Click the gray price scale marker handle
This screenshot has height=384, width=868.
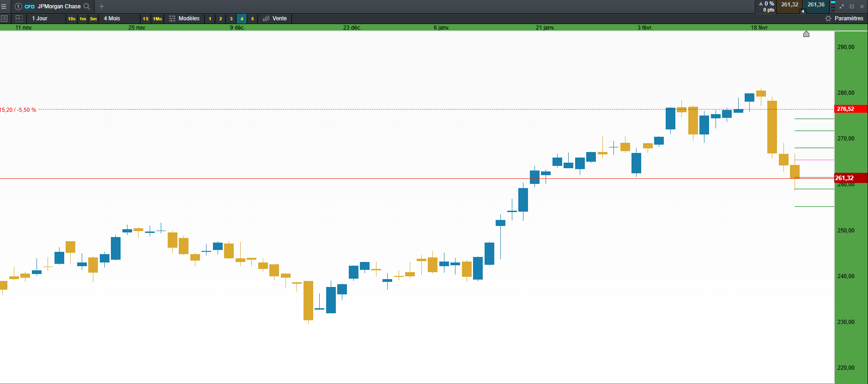(806, 34)
